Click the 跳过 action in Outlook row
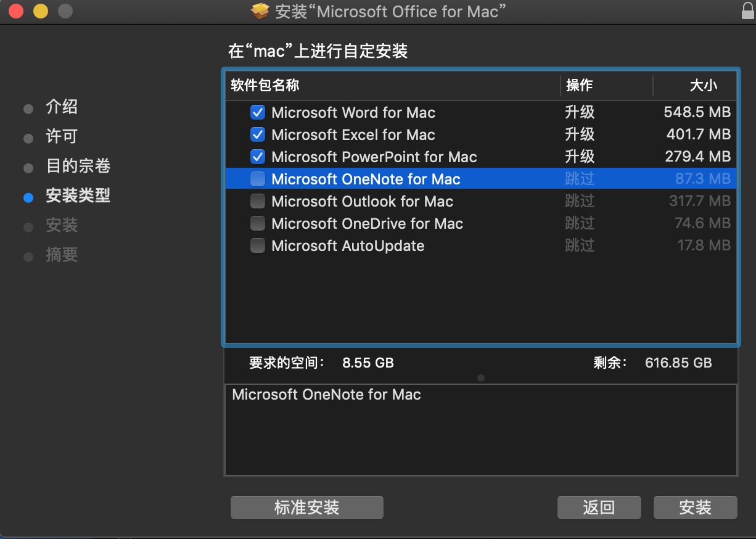This screenshot has width=756, height=539. pyautogui.click(x=580, y=201)
